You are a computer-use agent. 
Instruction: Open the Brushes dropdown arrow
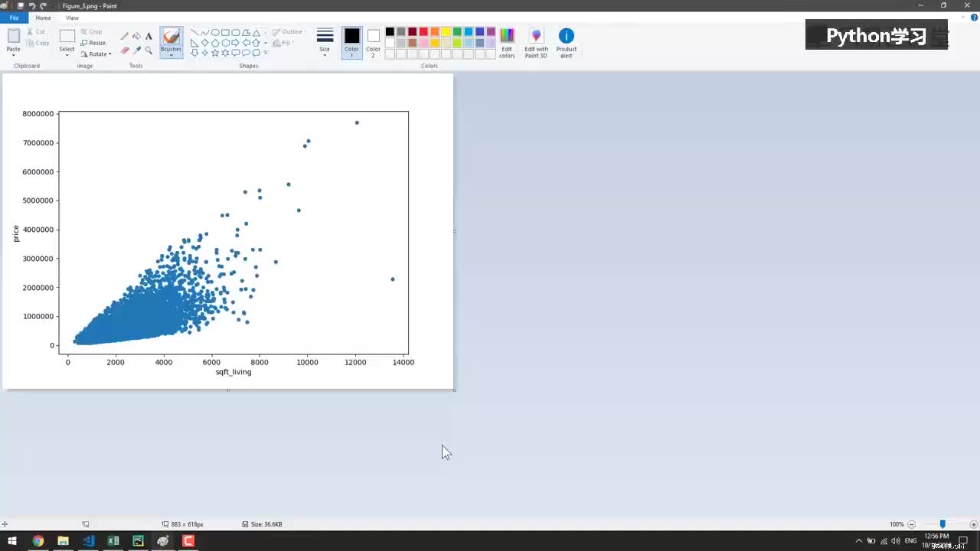(171, 54)
